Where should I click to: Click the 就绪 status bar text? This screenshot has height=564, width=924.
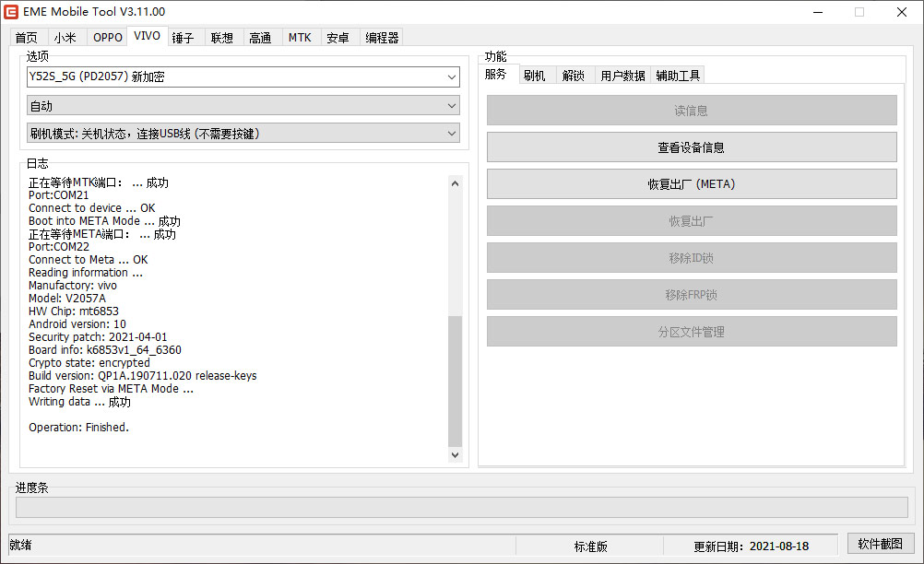(x=20, y=546)
